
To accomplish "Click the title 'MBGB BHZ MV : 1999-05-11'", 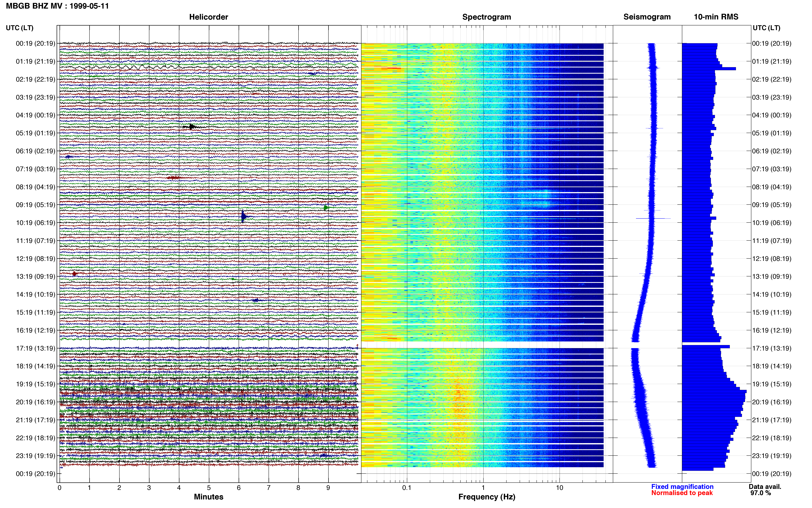I will tap(57, 6).
